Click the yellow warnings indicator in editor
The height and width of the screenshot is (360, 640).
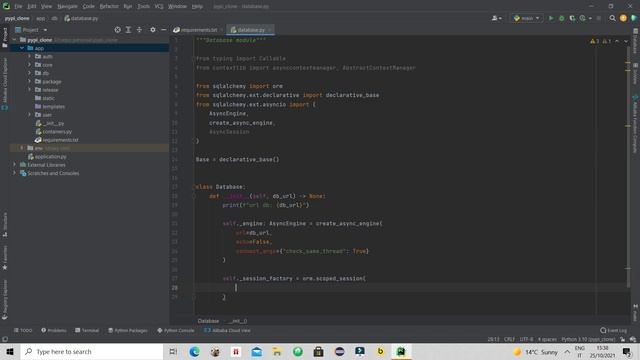pyautogui.click(x=594, y=41)
